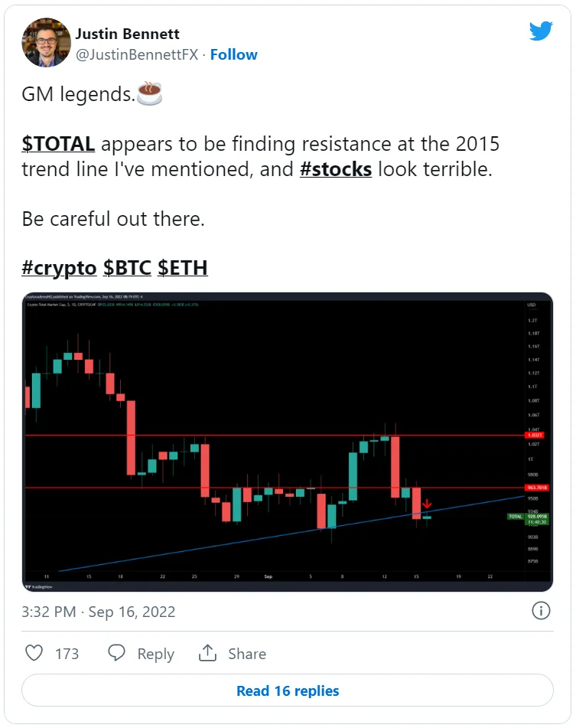Click the Justin Bennett display name
Image resolution: width=576 pixels, height=728 pixels.
[126, 33]
